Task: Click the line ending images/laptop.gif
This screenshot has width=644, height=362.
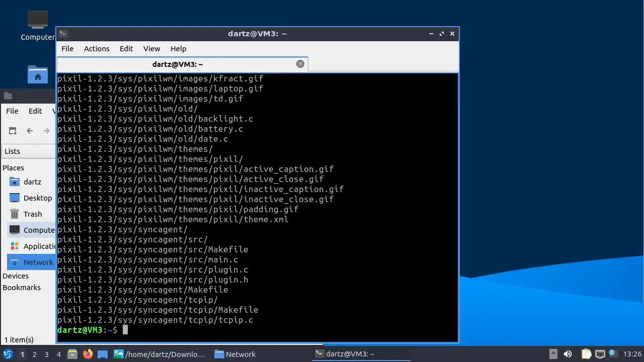Action: click(160, 88)
